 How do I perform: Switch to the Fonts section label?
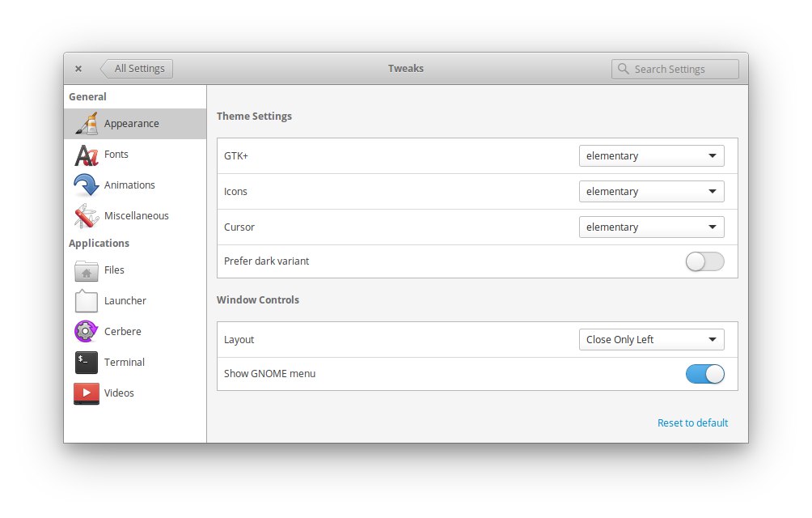pos(116,155)
